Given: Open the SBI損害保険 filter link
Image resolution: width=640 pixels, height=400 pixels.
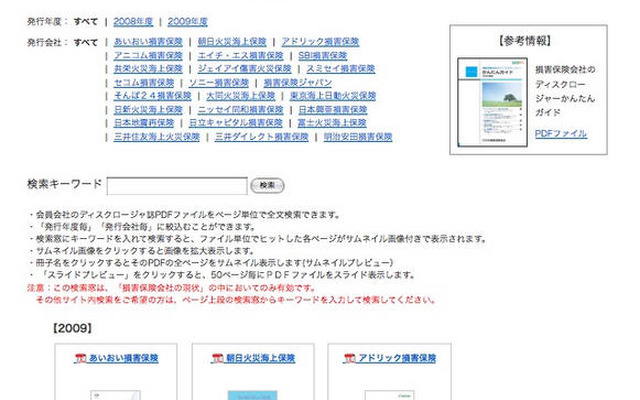Looking at the screenshot, I should tap(322, 55).
